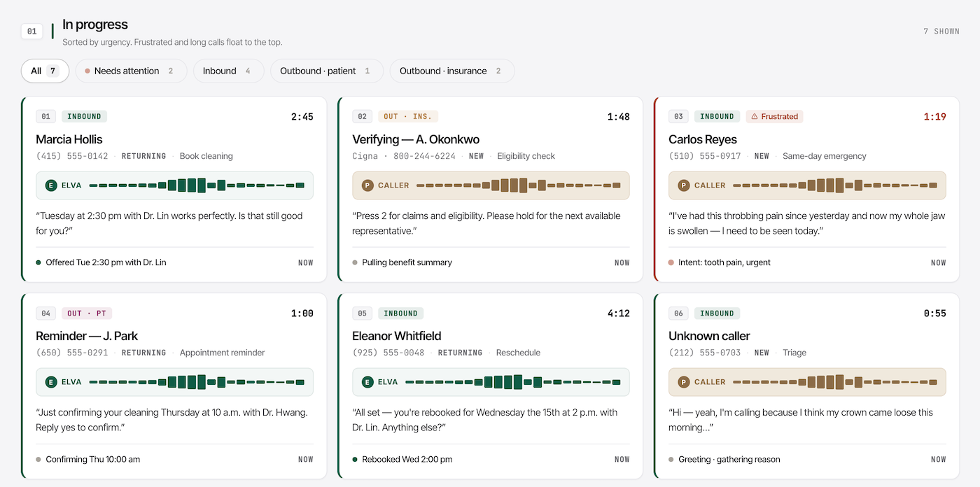
Task: Open the Marcia Hollis call title
Action: [x=69, y=139]
